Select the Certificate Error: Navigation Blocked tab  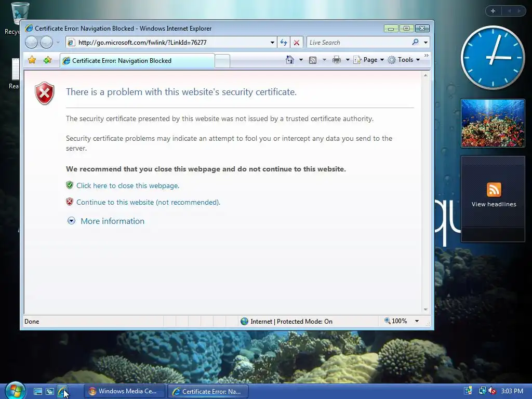pos(137,61)
